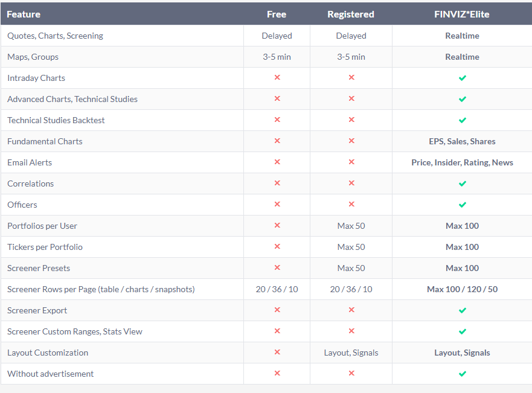This screenshot has width=532, height=393.
Task: Click the Maps, Groups row label
Action: (x=33, y=57)
